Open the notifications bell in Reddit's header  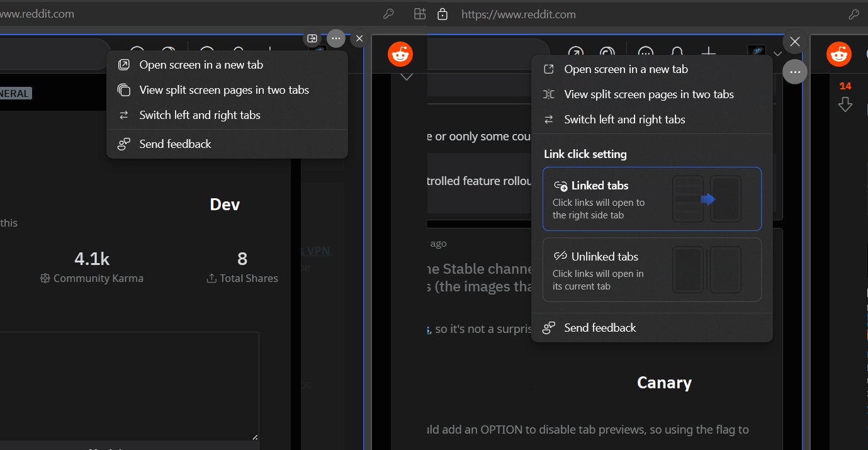click(677, 53)
